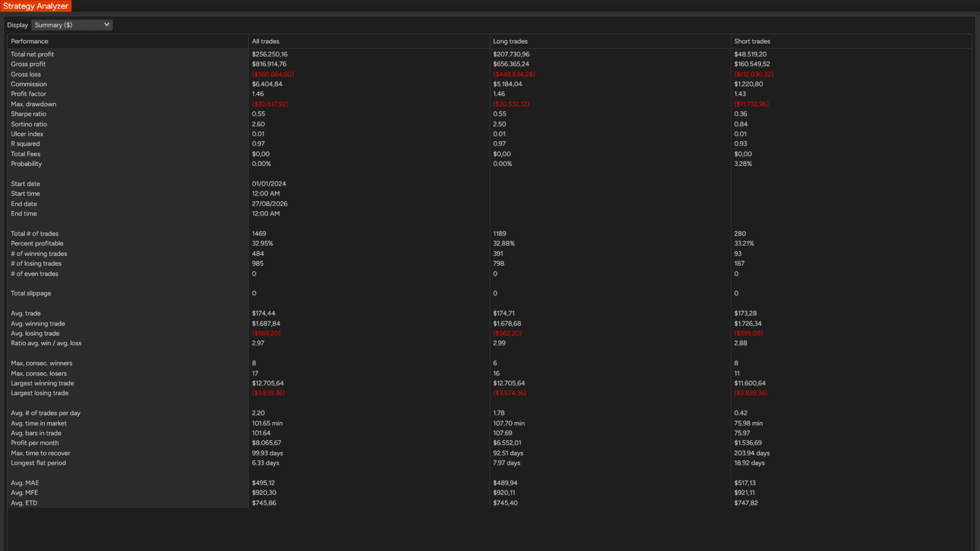Select the # of winning trades label
Viewport: 980px width, 551px height.
tap(39, 254)
